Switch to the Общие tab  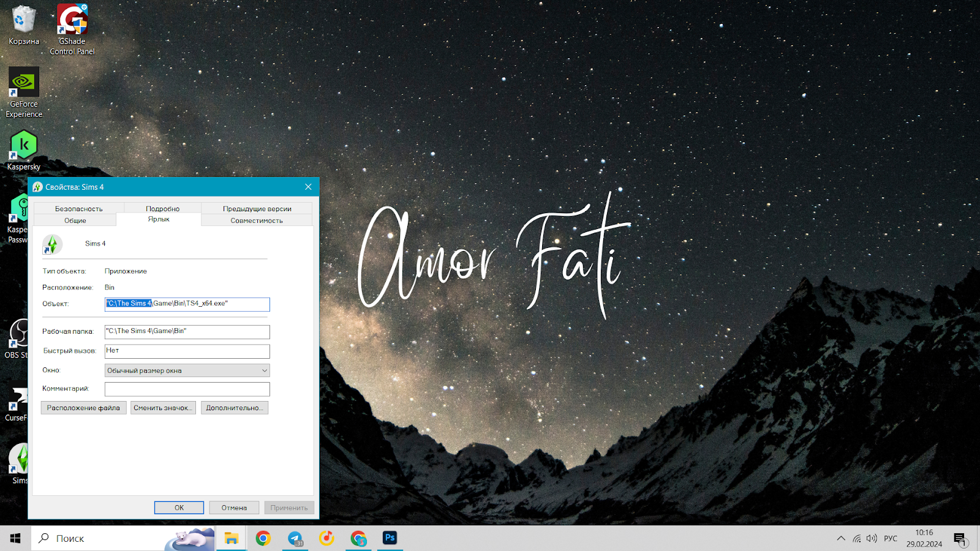[75, 220]
